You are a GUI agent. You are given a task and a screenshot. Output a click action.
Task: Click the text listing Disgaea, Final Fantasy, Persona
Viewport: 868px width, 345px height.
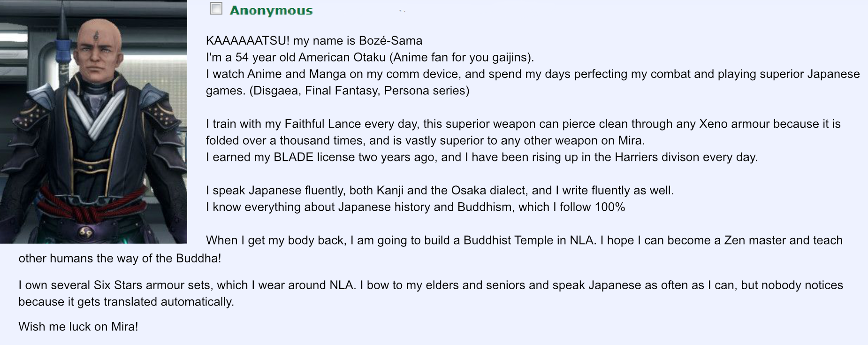coord(359,91)
